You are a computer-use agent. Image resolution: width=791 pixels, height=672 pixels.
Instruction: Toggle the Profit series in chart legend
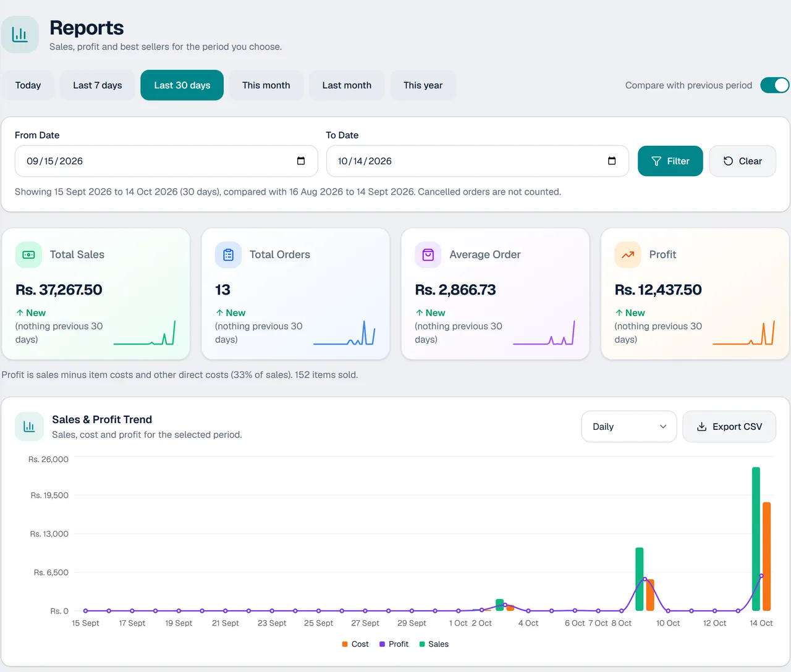click(394, 644)
